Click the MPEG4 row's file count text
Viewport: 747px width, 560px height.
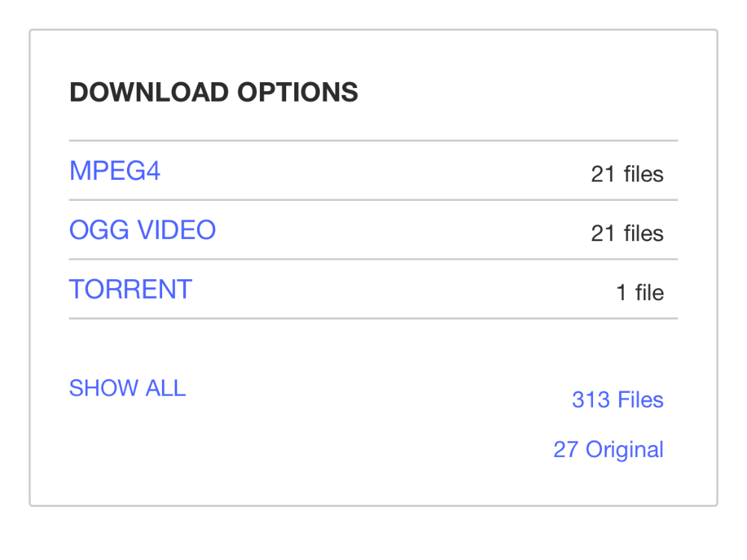pos(627,174)
